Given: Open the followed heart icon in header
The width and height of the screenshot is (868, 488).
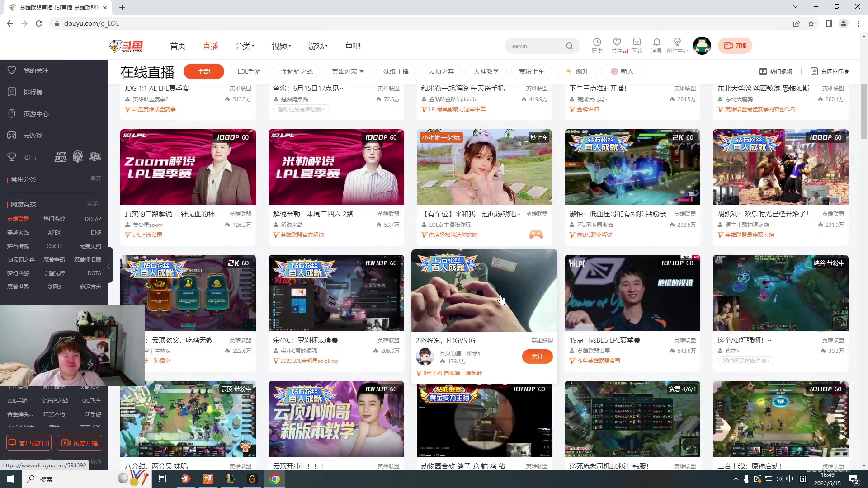Looking at the screenshot, I should coord(617,42).
